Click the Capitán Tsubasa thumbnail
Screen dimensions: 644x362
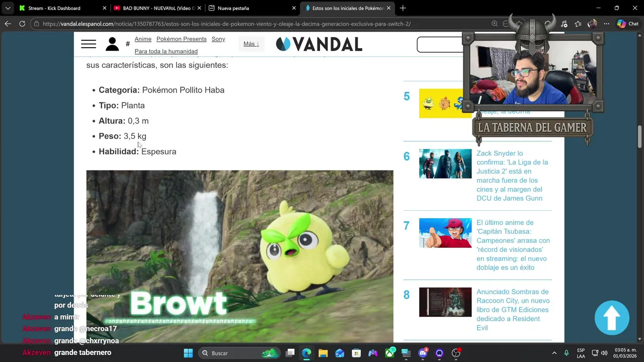[x=445, y=233]
